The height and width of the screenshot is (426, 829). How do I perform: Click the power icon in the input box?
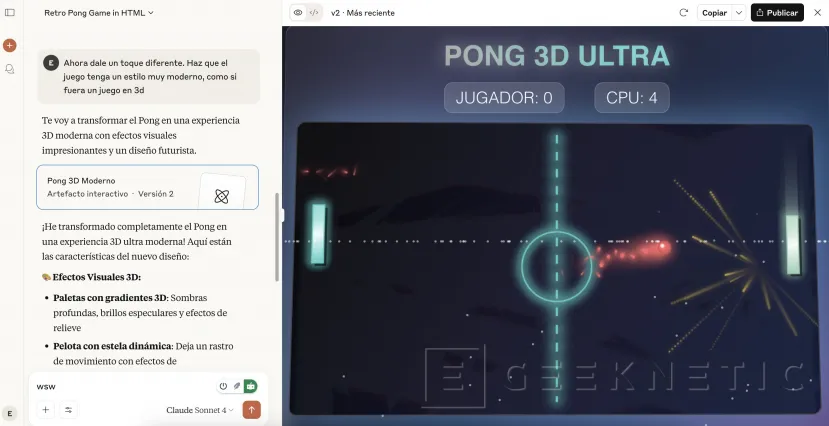[x=223, y=386]
